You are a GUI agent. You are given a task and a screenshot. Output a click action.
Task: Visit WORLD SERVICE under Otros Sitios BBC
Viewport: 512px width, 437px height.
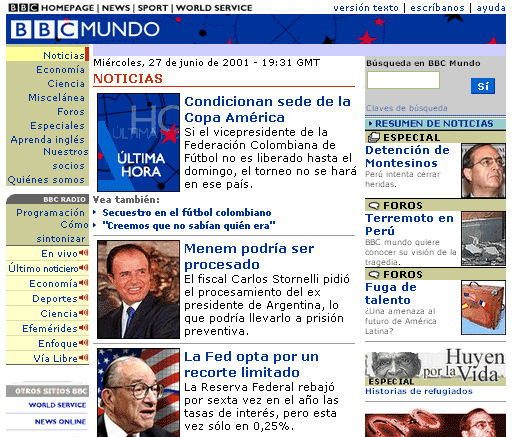[x=57, y=405]
